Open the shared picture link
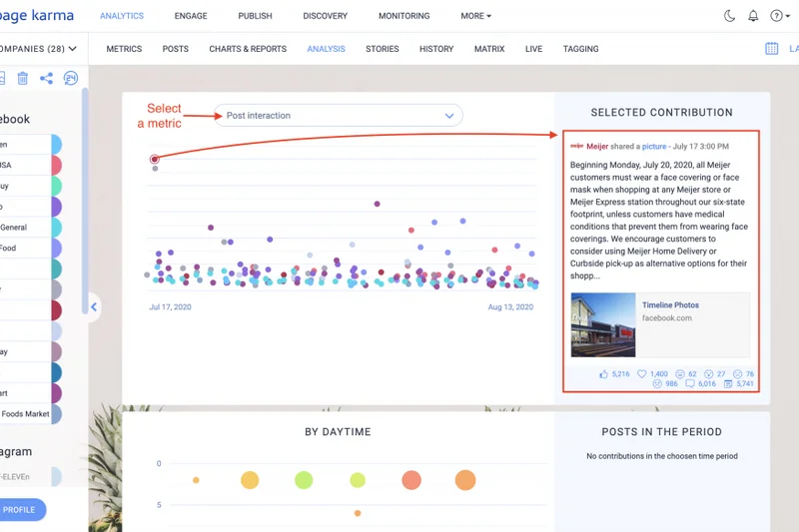This screenshot has width=799, height=532. [x=654, y=146]
